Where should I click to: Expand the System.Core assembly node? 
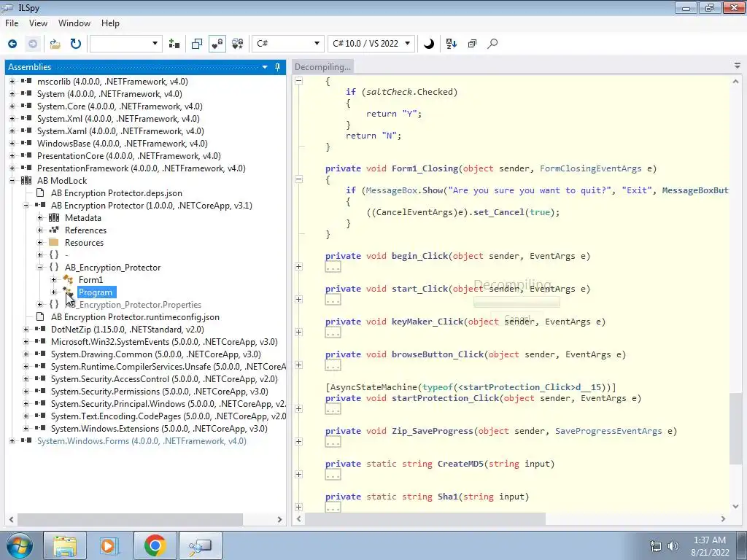(12, 106)
